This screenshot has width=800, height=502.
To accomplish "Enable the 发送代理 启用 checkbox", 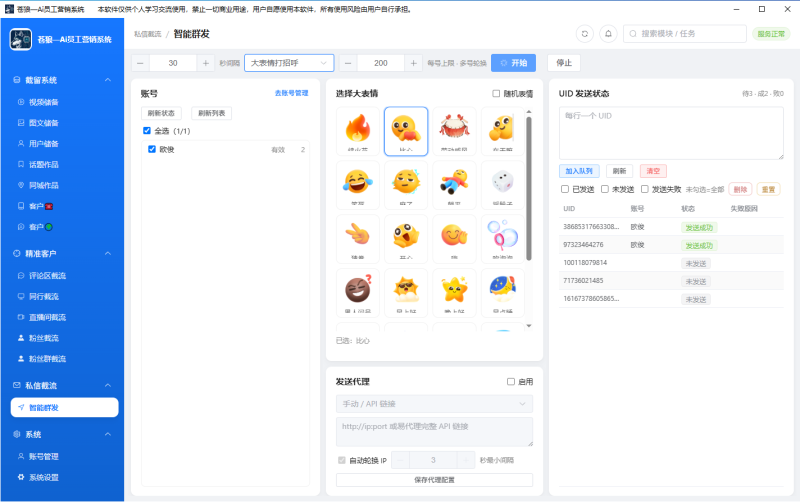I will (511, 382).
